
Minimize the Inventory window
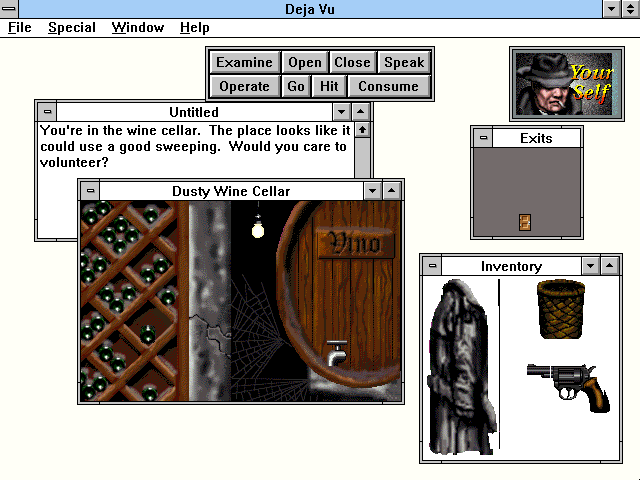pos(591,266)
